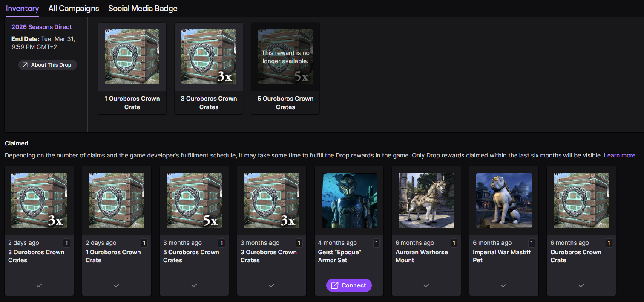Click the Learn more link

click(x=620, y=155)
